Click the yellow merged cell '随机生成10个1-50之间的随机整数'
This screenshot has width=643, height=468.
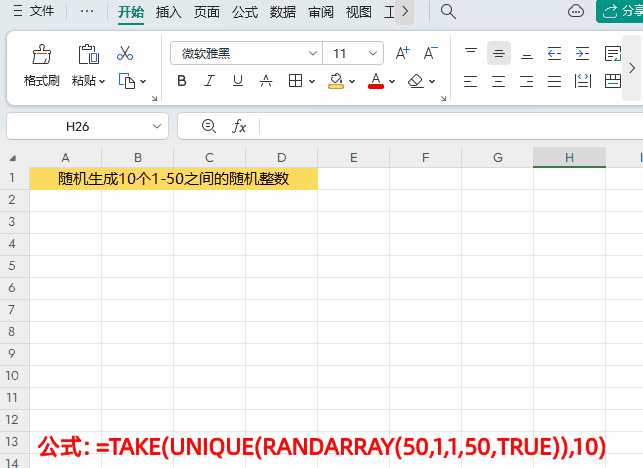click(x=173, y=178)
